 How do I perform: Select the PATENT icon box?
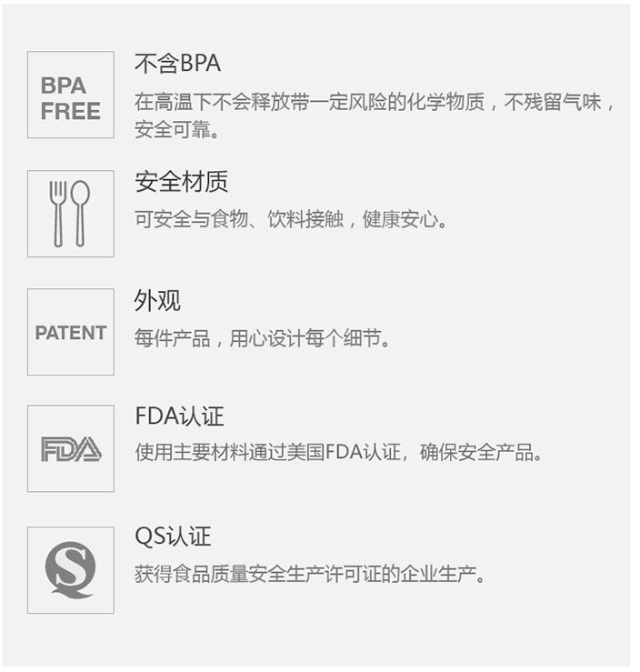pyautogui.click(x=71, y=332)
